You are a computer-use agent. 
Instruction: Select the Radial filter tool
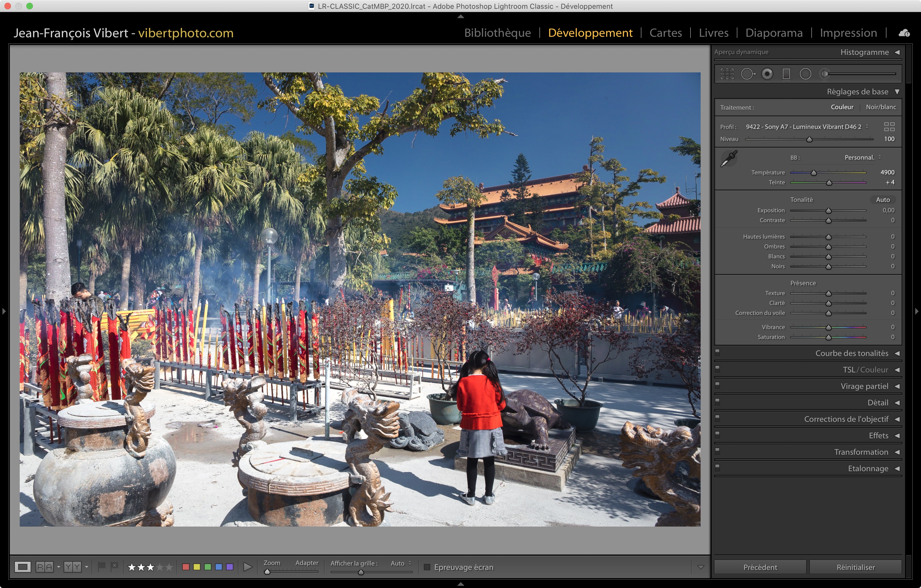(x=806, y=74)
